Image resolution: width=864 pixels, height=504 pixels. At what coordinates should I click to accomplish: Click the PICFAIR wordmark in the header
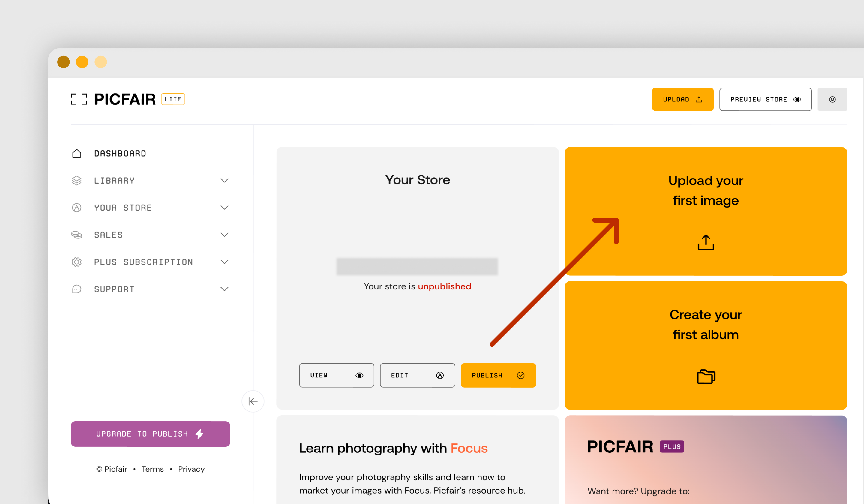click(x=125, y=99)
